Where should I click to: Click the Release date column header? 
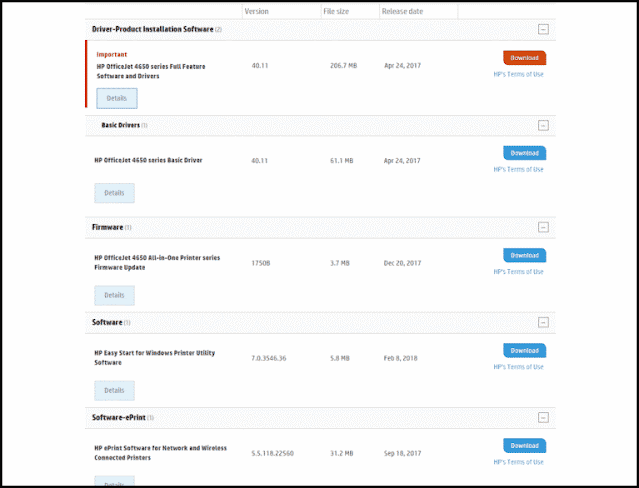click(x=402, y=11)
